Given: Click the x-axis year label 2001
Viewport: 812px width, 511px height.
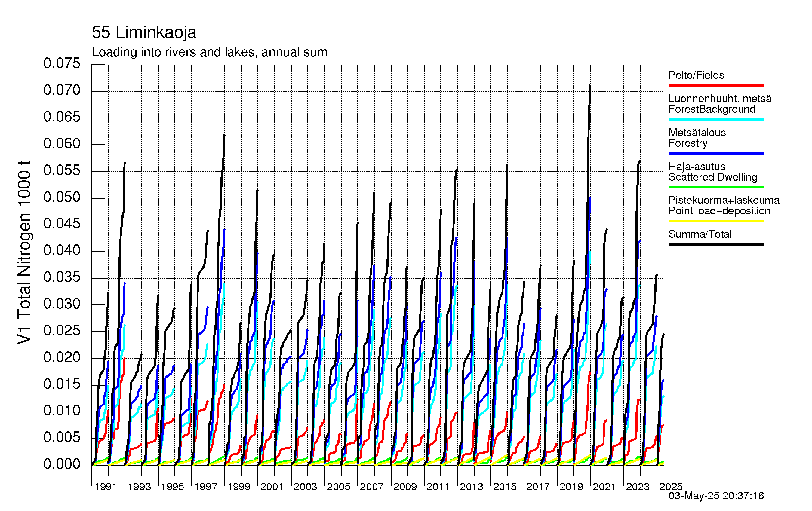Looking at the screenshot, I should click(x=272, y=487).
